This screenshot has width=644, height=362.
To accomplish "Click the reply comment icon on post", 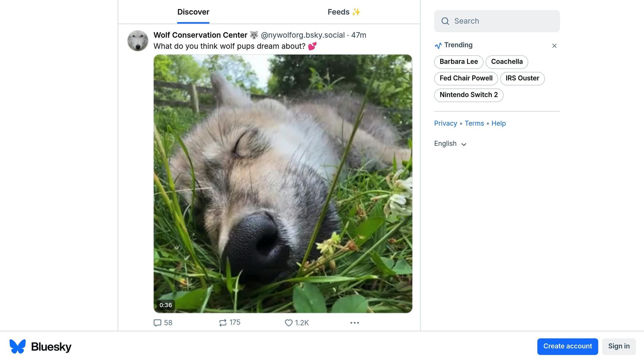I will (x=157, y=323).
